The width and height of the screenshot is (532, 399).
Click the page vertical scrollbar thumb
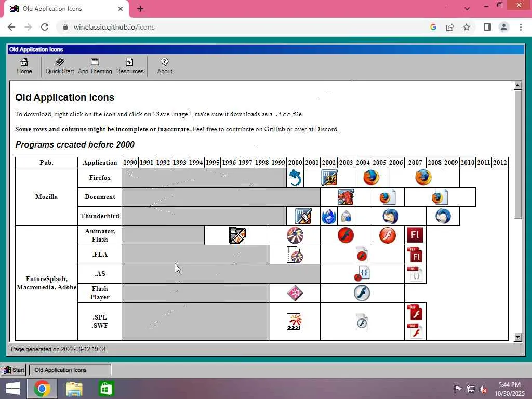pos(517,154)
